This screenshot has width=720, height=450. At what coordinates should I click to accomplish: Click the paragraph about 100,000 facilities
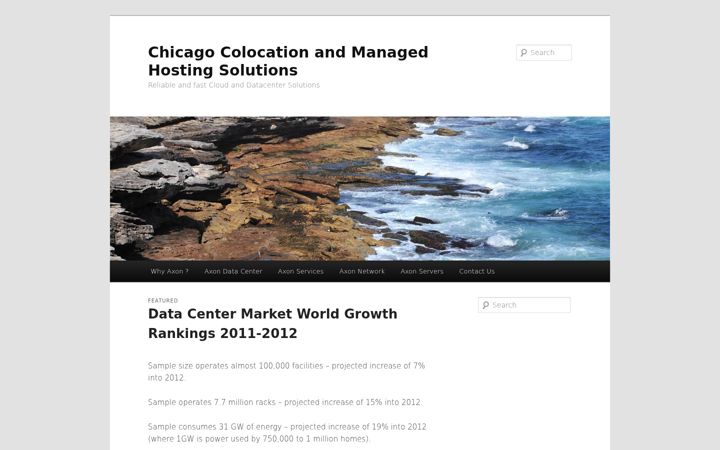pyautogui.click(x=286, y=372)
